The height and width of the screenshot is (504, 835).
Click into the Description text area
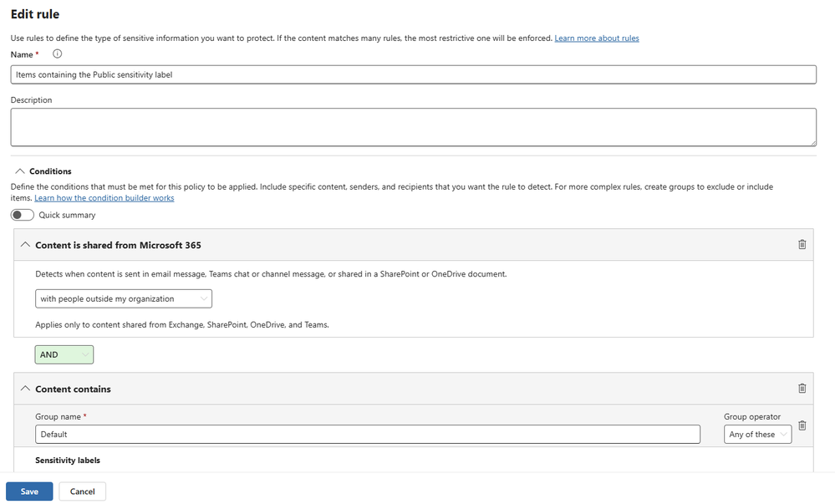[413, 127]
